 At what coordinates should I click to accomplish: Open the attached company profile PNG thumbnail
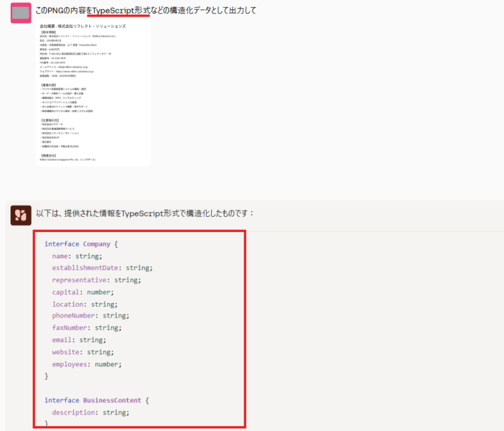(93, 93)
